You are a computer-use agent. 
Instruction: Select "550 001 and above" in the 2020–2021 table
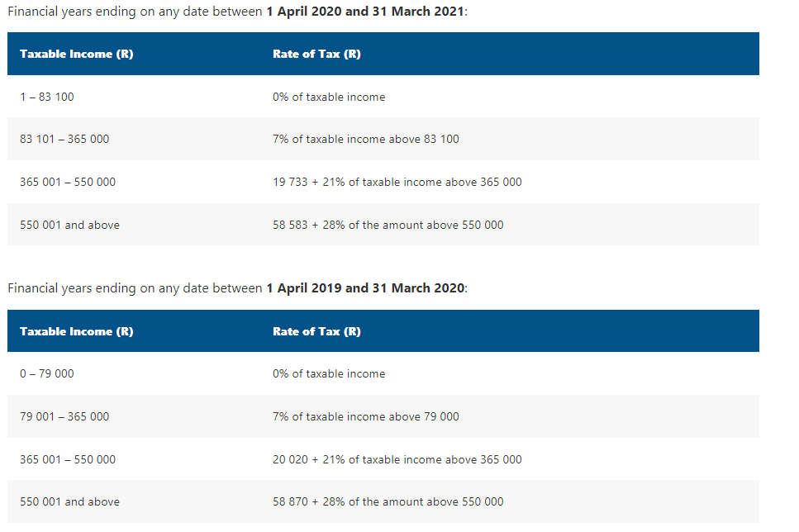(x=69, y=225)
